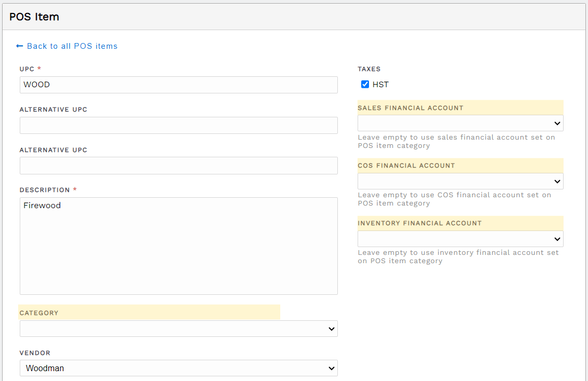Click into the Firewood description box
Image resolution: width=588 pixels, height=381 pixels.
coord(179,246)
